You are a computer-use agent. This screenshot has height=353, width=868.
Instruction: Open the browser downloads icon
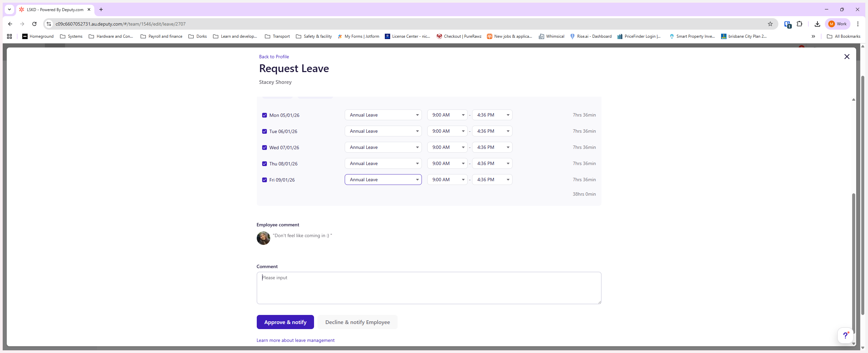[x=817, y=24]
